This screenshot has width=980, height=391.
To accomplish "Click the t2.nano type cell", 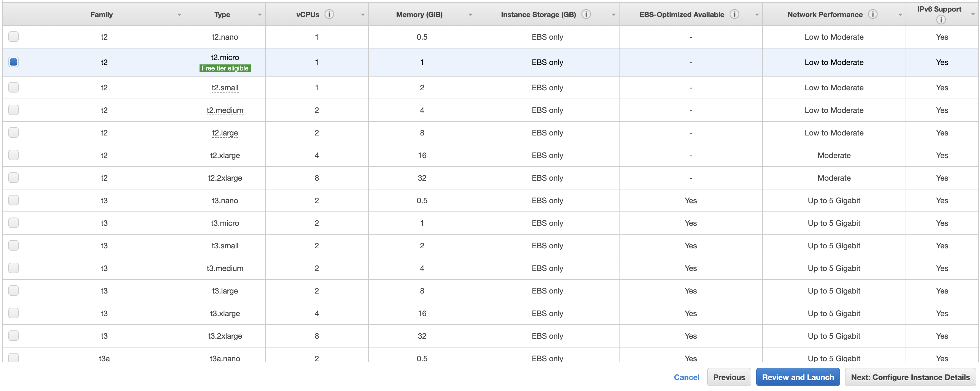I will coord(225,37).
